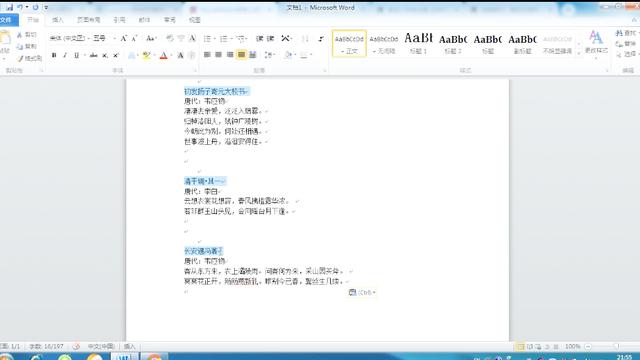Screen dimensions: 640x360
Task: Apply the 副标题 Subtitle style
Action: [522, 43]
